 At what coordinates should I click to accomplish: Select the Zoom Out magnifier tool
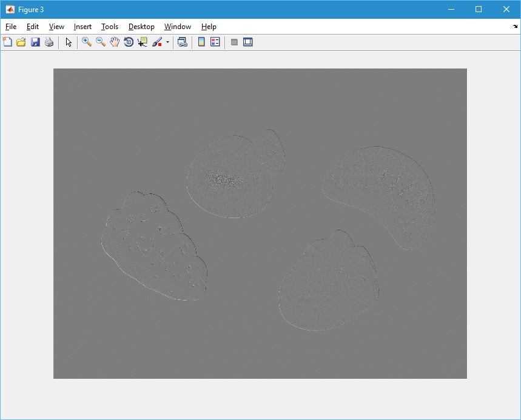101,42
